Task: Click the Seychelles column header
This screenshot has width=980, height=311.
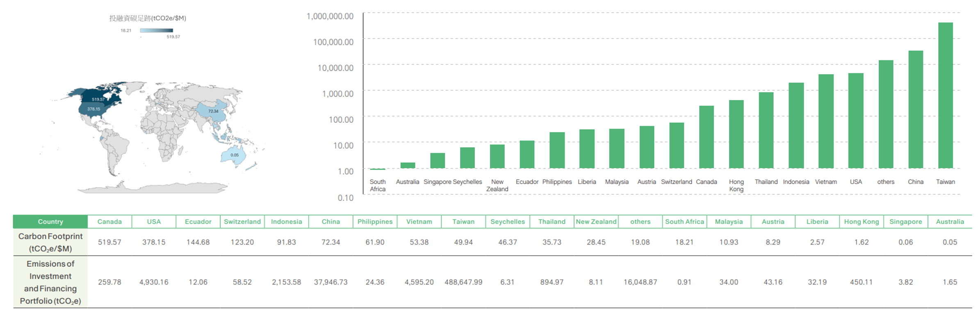Action: (x=507, y=222)
